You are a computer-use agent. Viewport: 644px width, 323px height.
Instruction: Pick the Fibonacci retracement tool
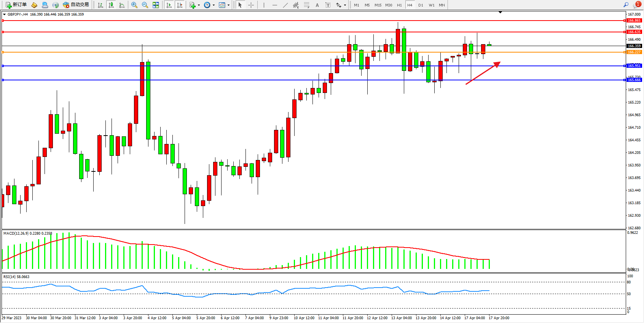pos(306,5)
